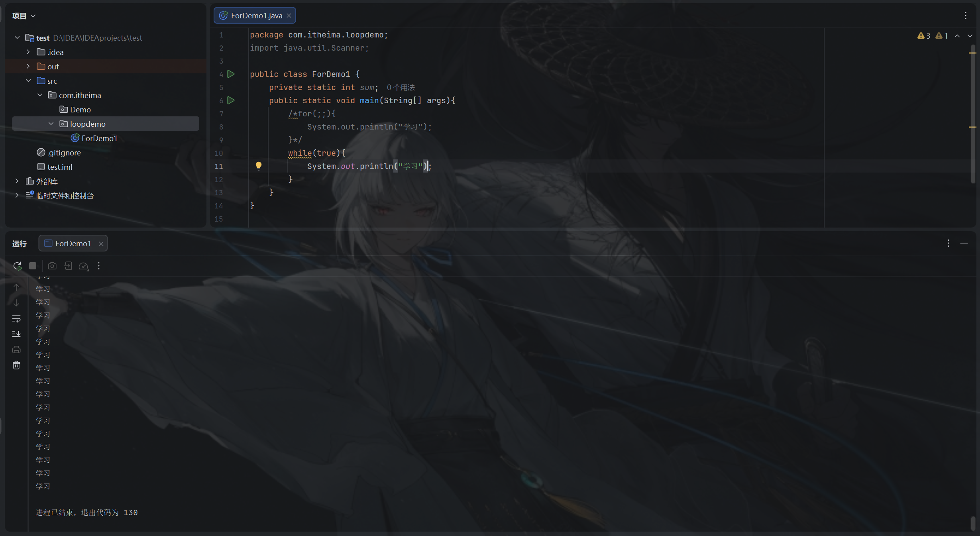Click the 运行 tool window title
The width and height of the screenshot is (980, 536).
point(19,243)
